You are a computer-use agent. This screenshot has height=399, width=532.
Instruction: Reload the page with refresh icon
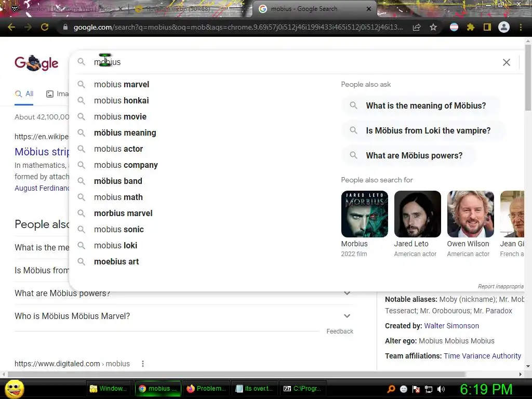[45, 27]
